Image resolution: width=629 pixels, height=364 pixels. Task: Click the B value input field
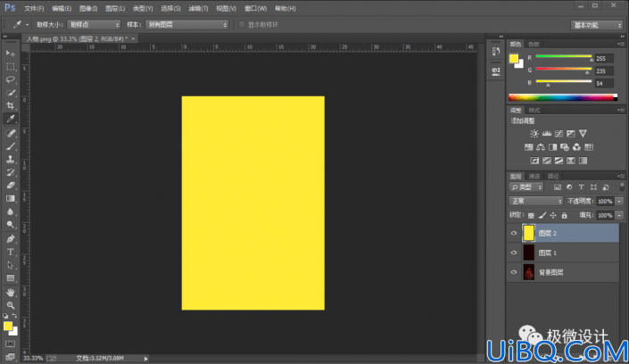[x=604, y=84]
